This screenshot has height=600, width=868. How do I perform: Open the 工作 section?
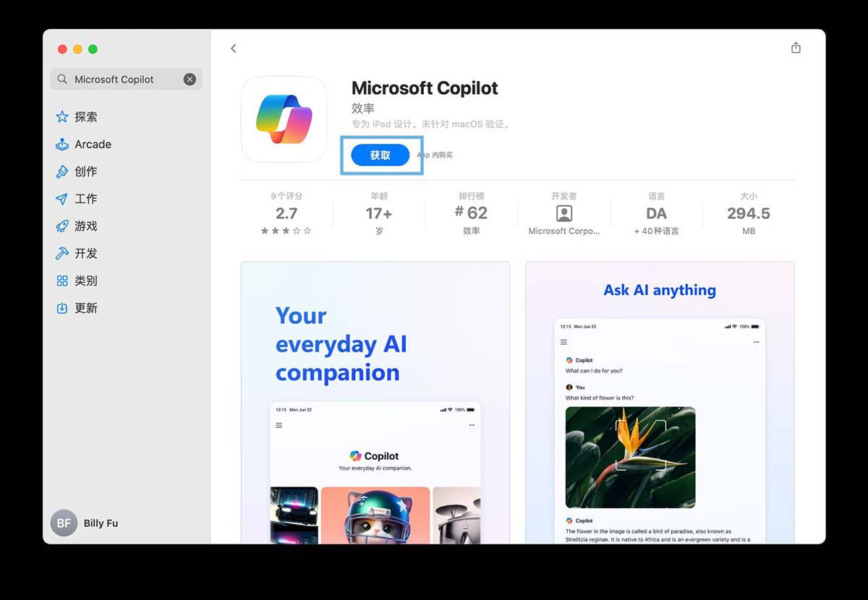pyautogui.click(x=85, y=199)
